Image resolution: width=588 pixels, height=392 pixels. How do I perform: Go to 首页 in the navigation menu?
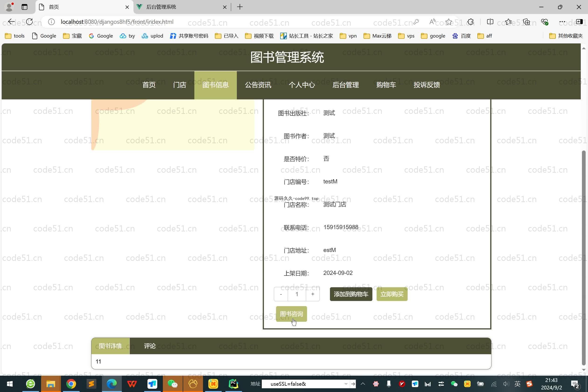pyautogui.click(x=149, y=85)
